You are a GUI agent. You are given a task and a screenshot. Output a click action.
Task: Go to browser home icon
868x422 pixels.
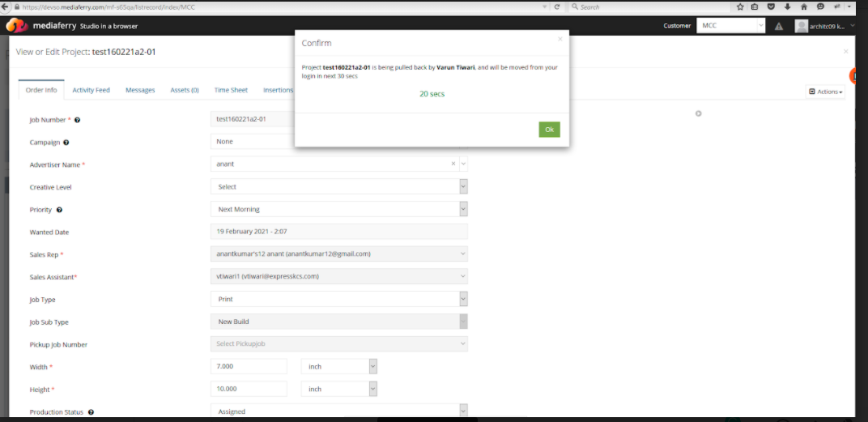[x=803, y=6]
